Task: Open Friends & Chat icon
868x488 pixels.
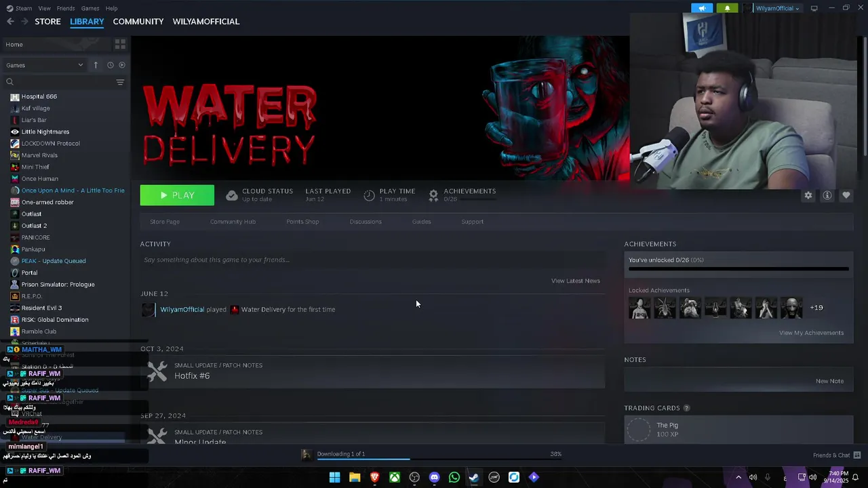Action: (856, 455)
